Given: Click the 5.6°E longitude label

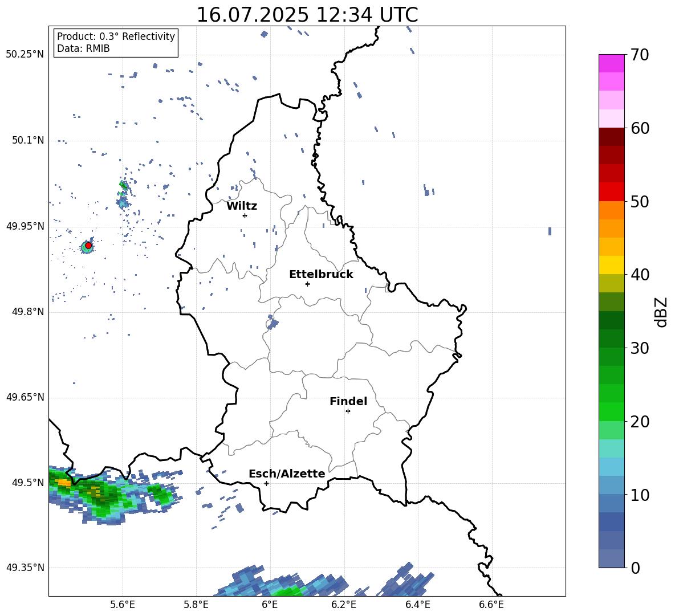Looking at the screenshot, I should [x=123, y=605].
